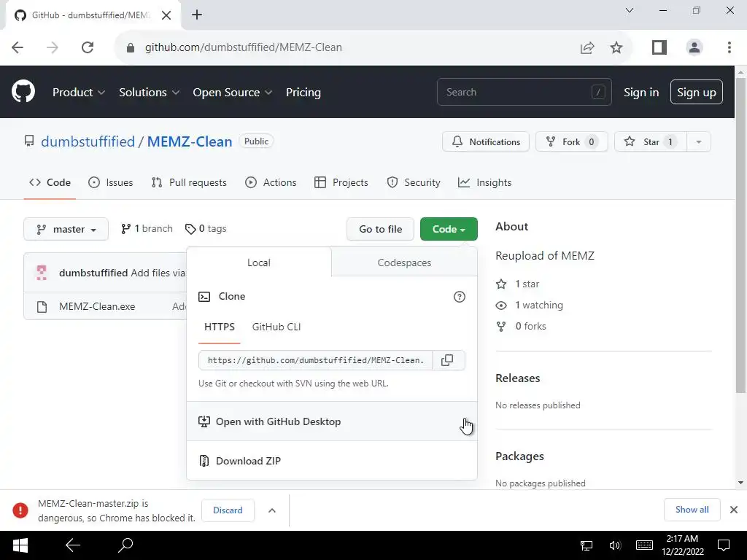The image size is (747, 560).
Task: Select the Local tab in Code popup
Action: pyautogui.click(x=259, y=262)
